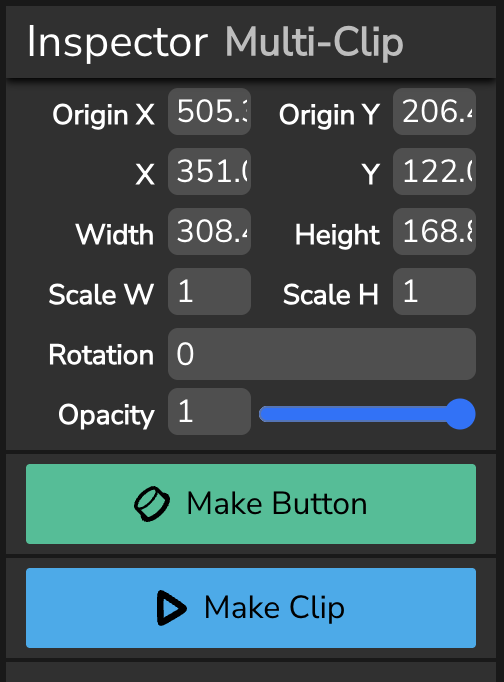
Task: Click the button icon inside Make Button
Action: (152, 504)
